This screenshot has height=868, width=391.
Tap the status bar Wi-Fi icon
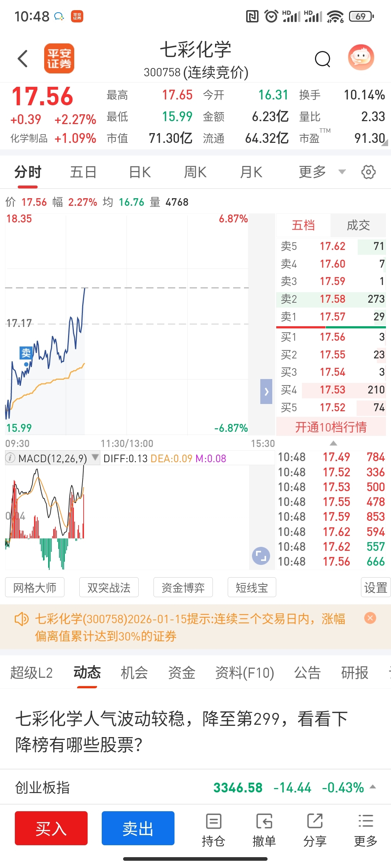pos(335,16)
